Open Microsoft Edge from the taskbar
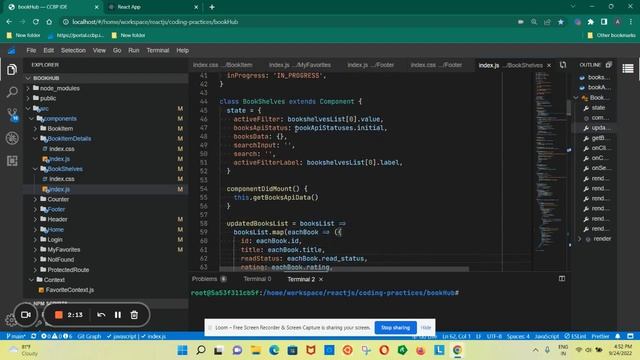The width and height of the screenshot is (640, 360). pyautogui.click(x=274, y=350)
